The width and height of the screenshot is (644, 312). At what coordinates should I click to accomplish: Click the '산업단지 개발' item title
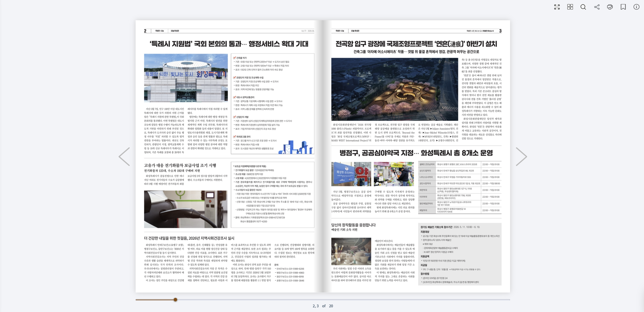pos(243,117)
